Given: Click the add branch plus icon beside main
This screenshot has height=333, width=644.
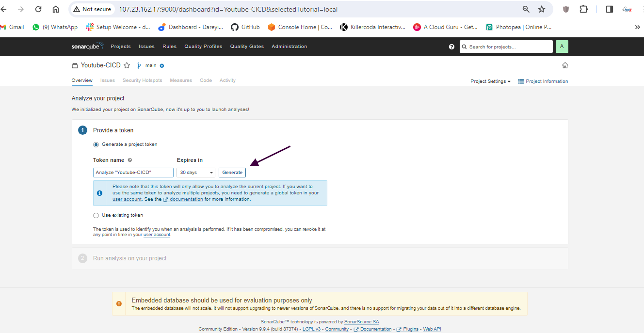Looking at the screenshot, I should point(162,65).
